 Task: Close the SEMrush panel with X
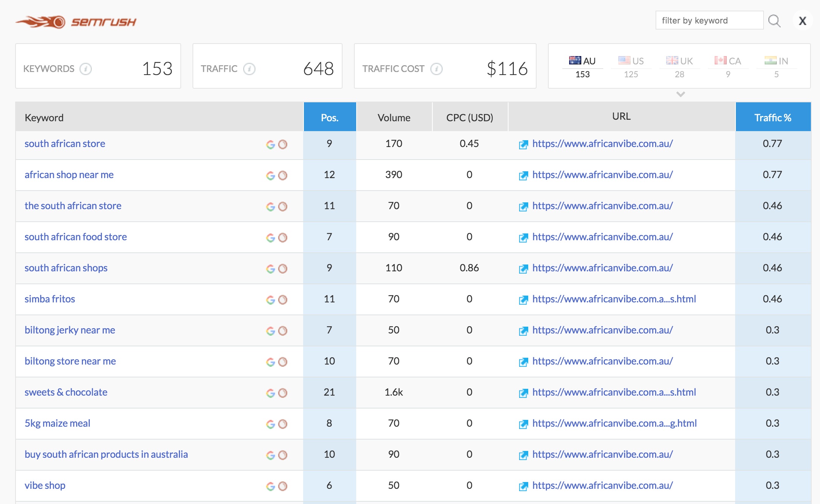pyautogui.click(x=802, y=21)
